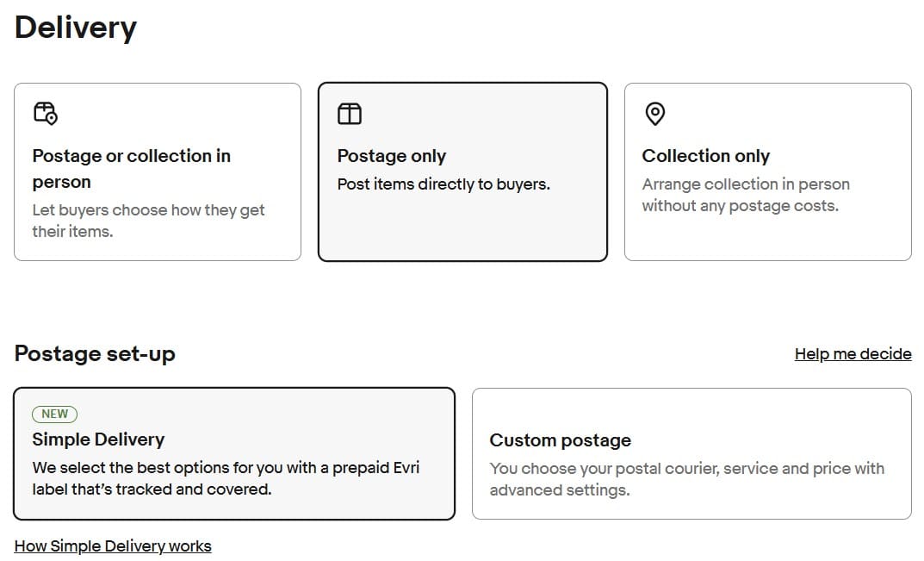
Task: Click 'Post items directly to buyers' text
Action: 443,184
